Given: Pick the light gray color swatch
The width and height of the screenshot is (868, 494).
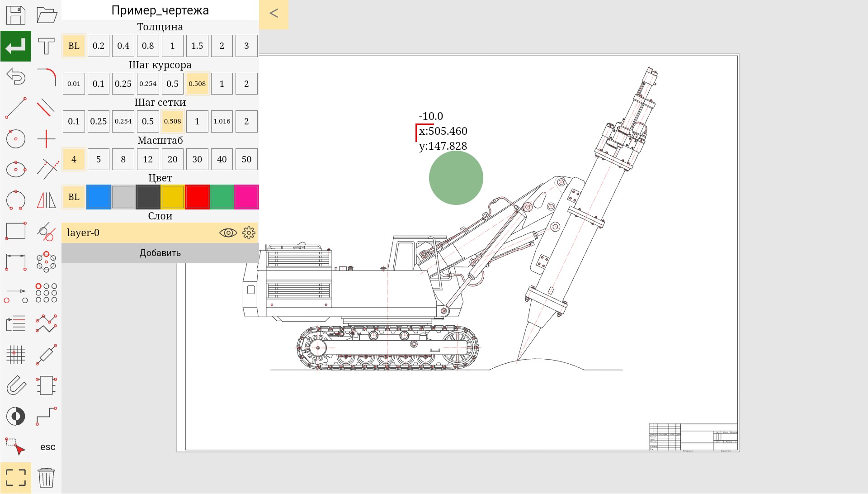Looking at the screenshot, I should [x=123, y=197].
